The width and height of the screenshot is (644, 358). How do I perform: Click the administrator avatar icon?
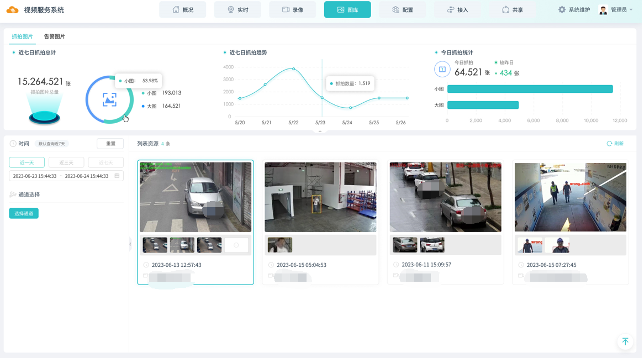pyautogui.click(x=603, y=10)
